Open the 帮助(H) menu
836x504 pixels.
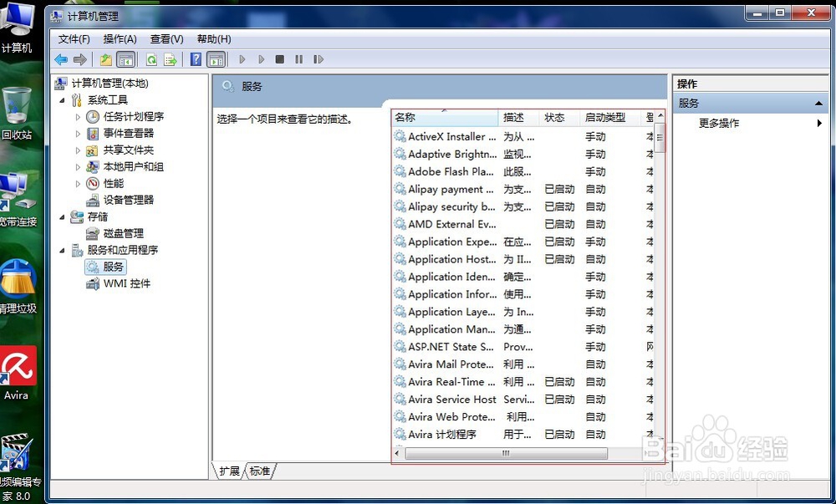tap(214, 39)
